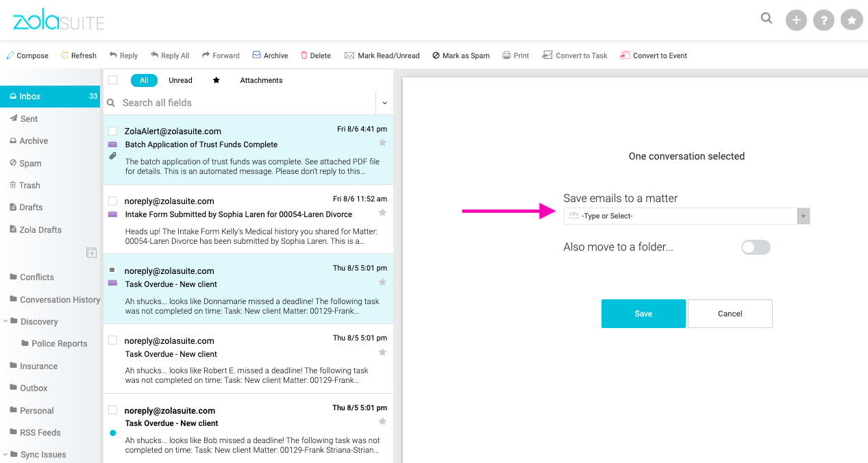Star the Donnamarie Task Overdue email

tap(382, 282)
